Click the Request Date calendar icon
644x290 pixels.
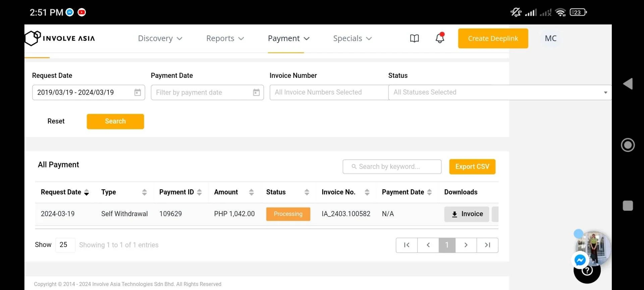click(138, 92)
